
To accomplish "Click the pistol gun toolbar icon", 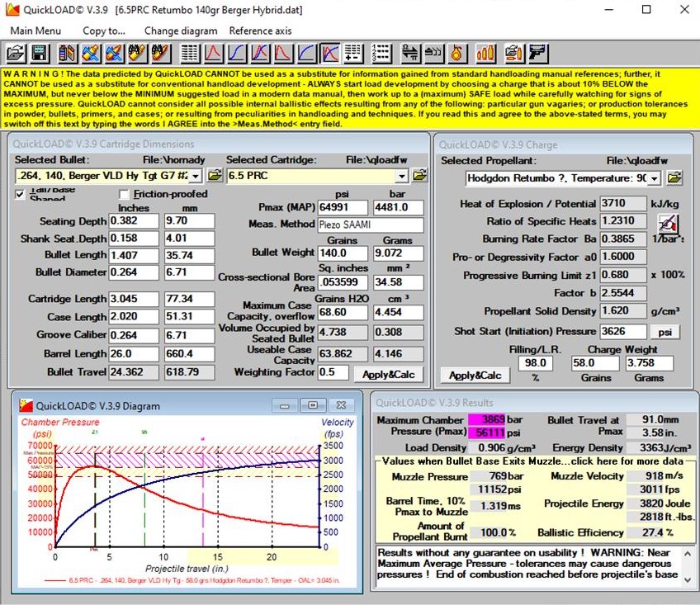I will tap(537, 53).
